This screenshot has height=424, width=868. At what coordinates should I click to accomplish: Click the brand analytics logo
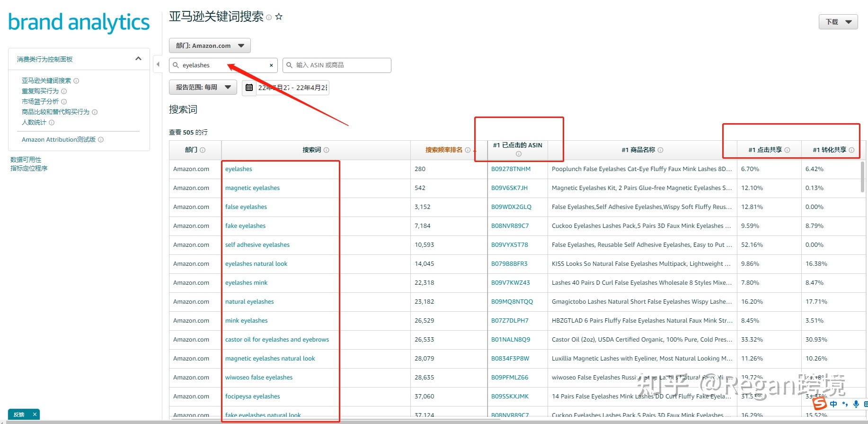(x=79, y=22)
